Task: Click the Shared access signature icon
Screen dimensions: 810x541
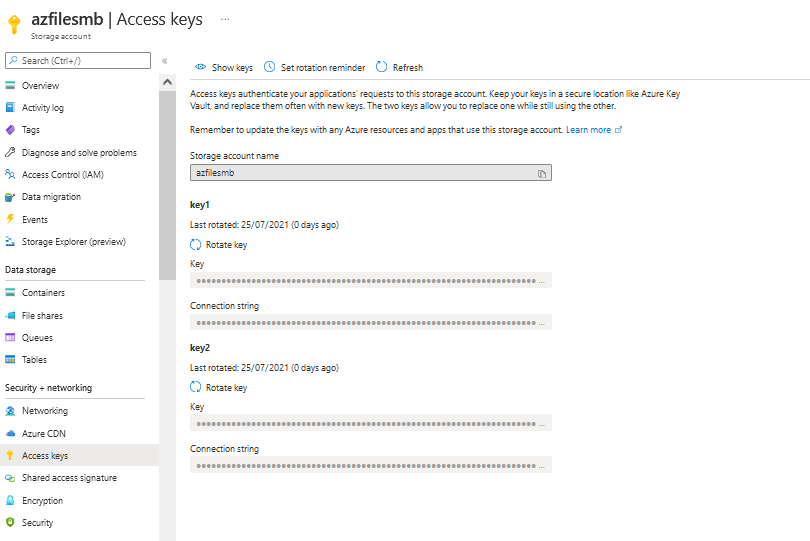Action: (10, 478)
